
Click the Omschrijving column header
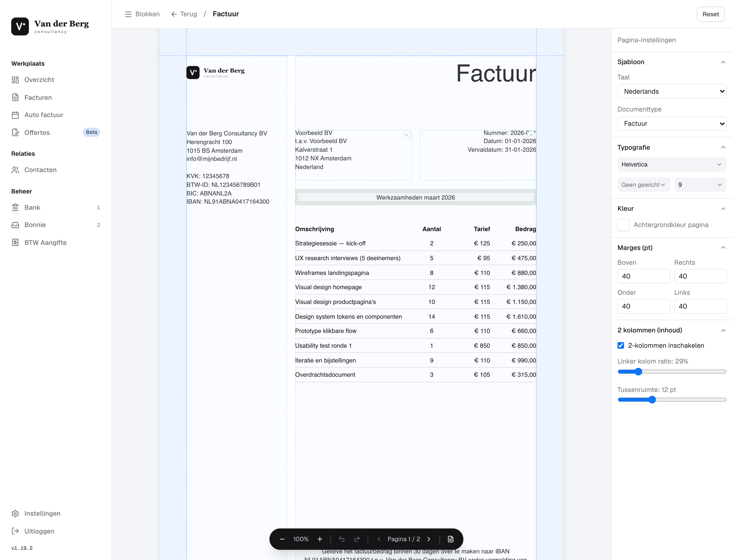(314, 229)
